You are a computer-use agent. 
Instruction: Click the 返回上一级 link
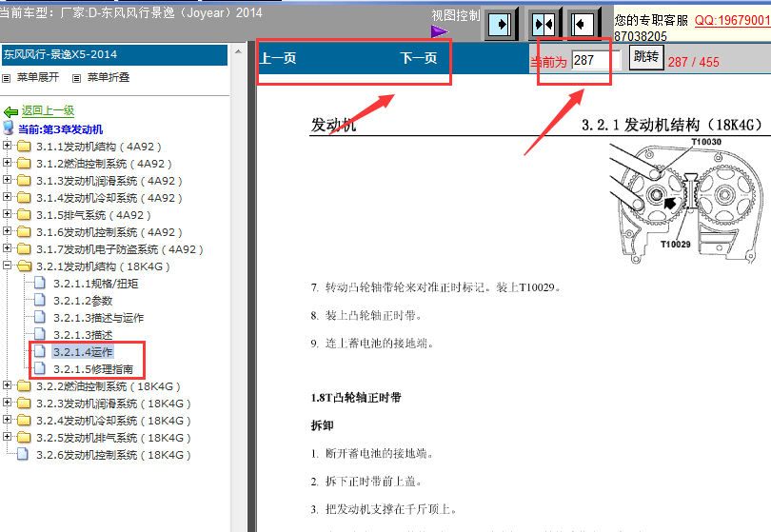click(x=48, y=110)
